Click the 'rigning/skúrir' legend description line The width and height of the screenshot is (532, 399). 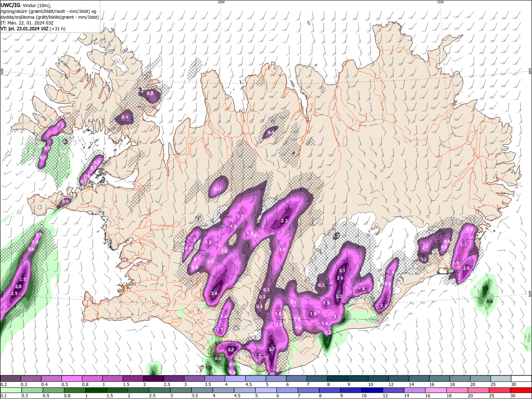tap(49, 11)
